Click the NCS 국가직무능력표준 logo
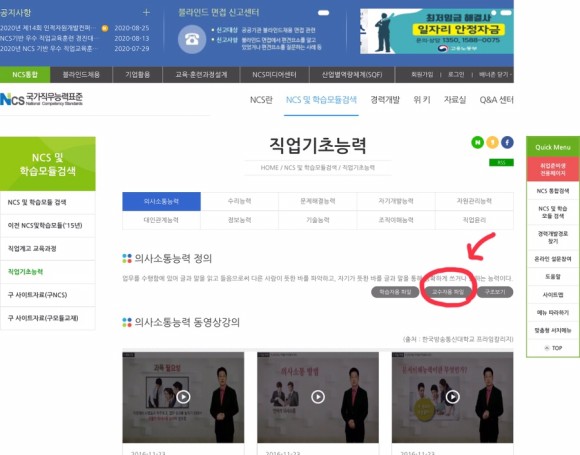The width and height of the screenshot is (580, 455). 41,99
